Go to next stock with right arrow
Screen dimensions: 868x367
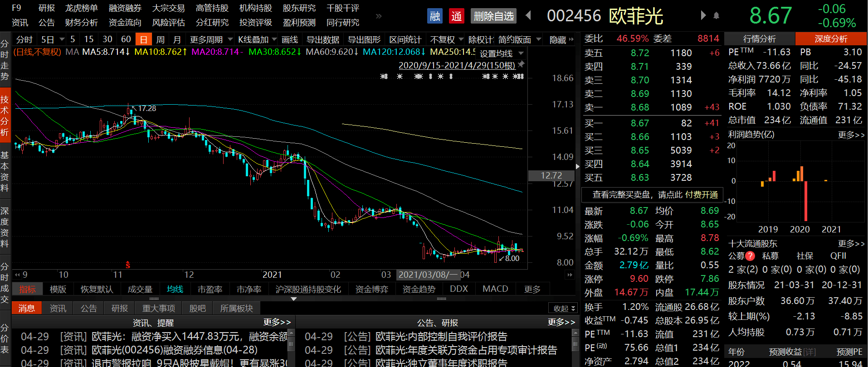pyautogui.click(x=703, y=15)
